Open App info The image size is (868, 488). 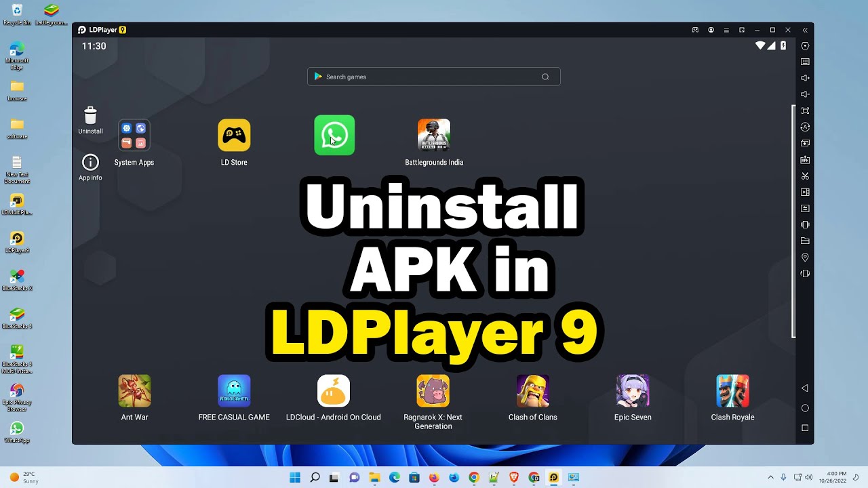[90, 162]
